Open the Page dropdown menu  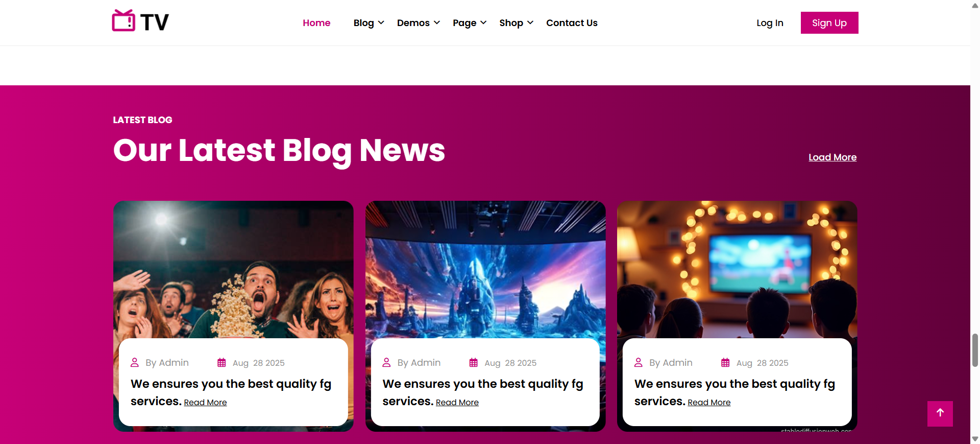470,23
